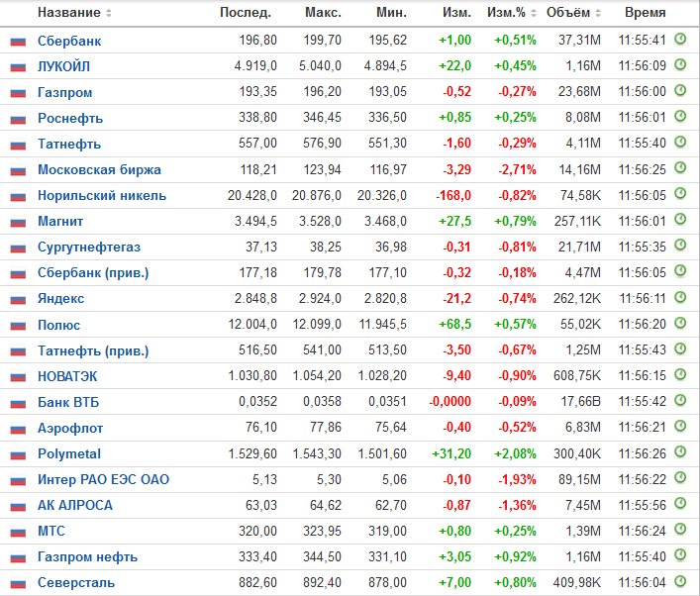Click the clock icon in Северсталь row

click(680, 581)
